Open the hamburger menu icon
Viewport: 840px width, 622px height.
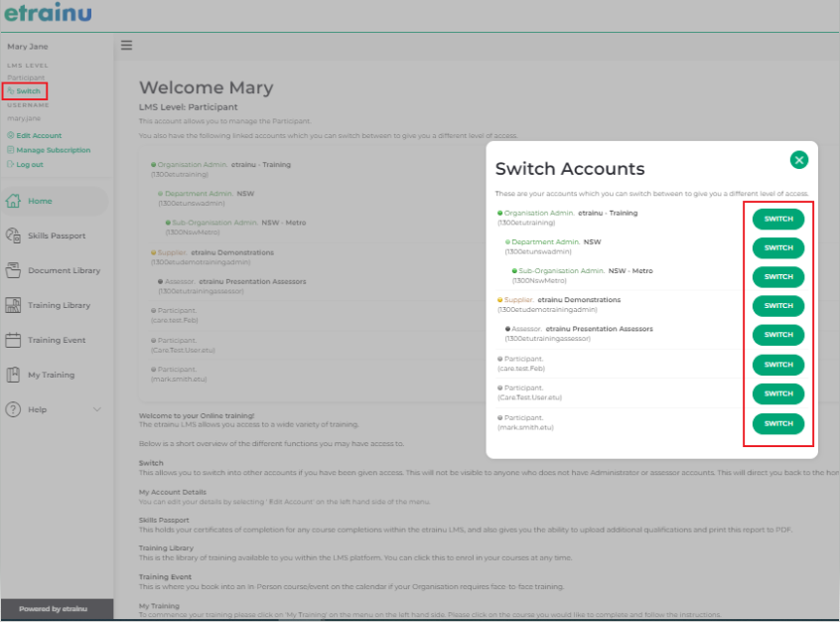(x=126, y=46)
